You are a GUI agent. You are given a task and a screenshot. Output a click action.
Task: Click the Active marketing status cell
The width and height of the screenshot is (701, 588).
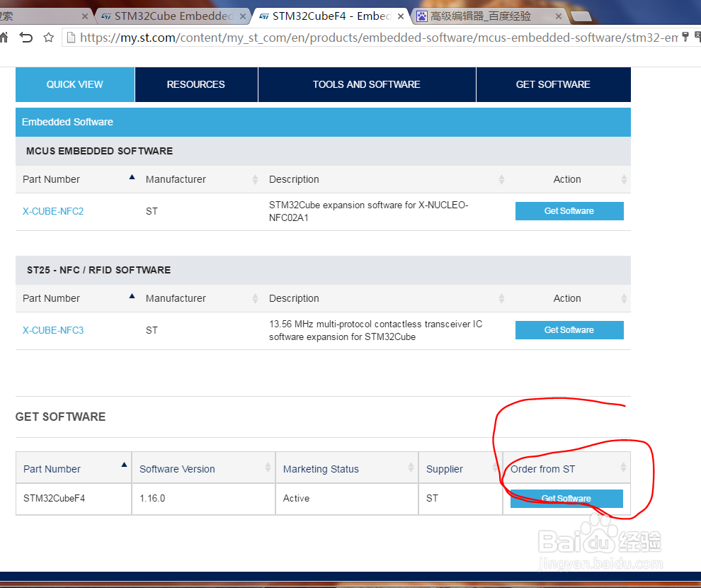[x=347, y=499]
